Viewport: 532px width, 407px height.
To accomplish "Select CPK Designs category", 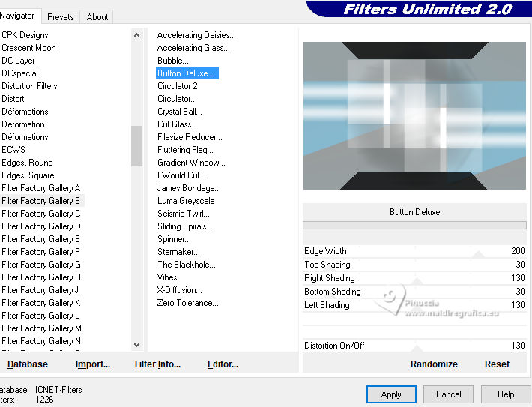I will point(25,35).
